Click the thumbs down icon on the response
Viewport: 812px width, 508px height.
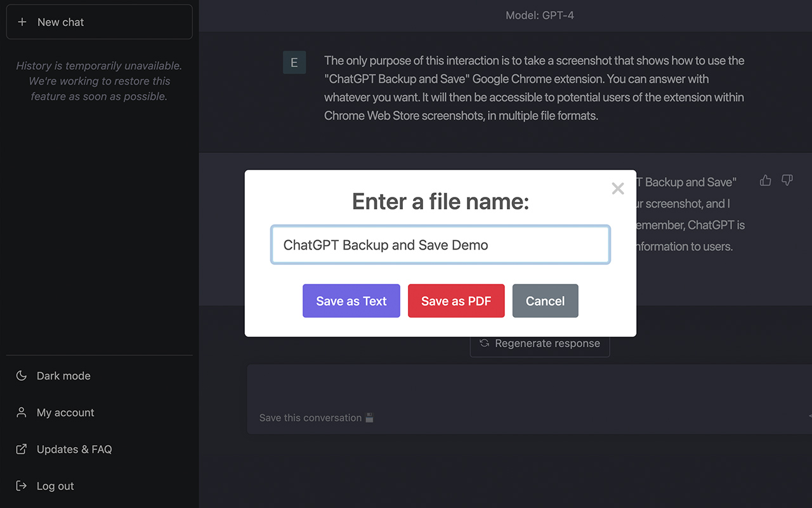[787, 181]
